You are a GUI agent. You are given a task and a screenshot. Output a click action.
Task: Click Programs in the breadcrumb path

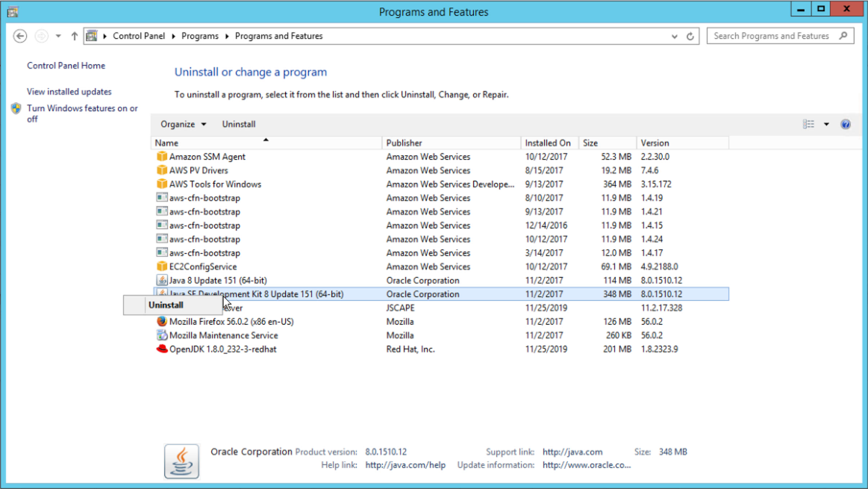click(200, 35)
